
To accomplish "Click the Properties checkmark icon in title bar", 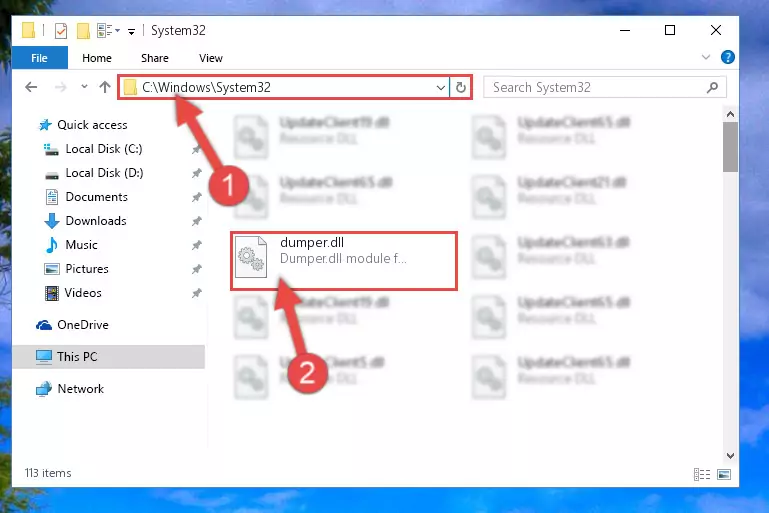I will point(61,31).
